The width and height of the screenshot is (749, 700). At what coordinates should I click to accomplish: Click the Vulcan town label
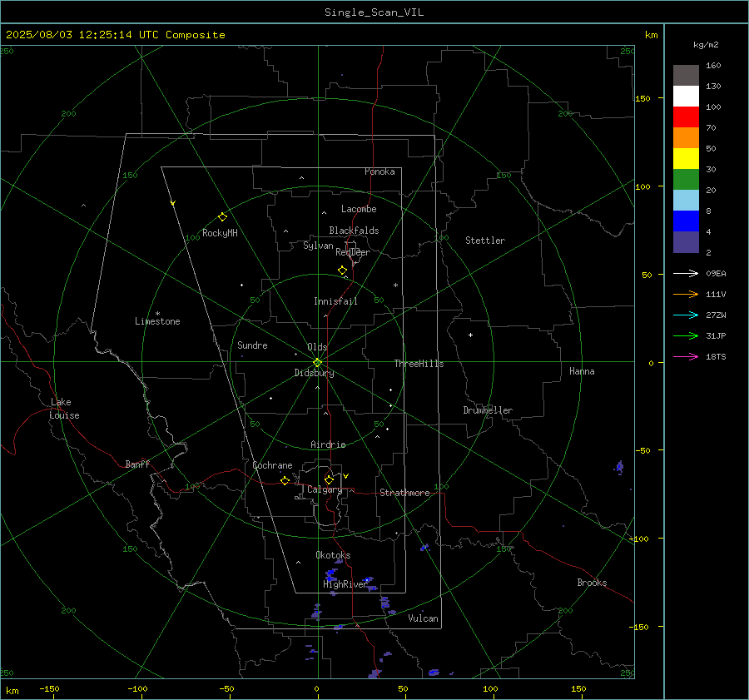(423, 618)
